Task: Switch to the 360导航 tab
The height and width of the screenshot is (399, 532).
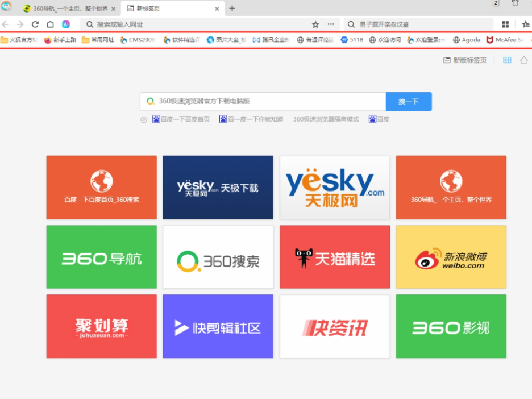Action: coord(69,9)
